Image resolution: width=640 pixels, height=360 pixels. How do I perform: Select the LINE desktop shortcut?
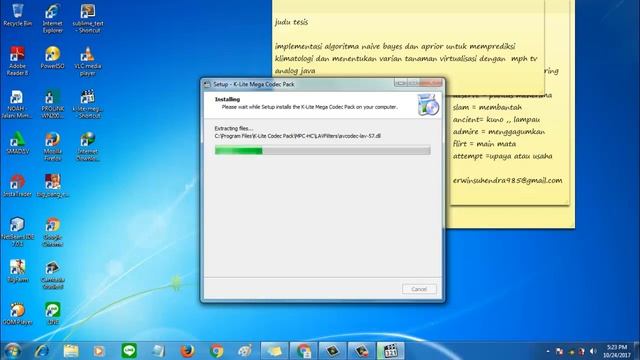[53, 313]
